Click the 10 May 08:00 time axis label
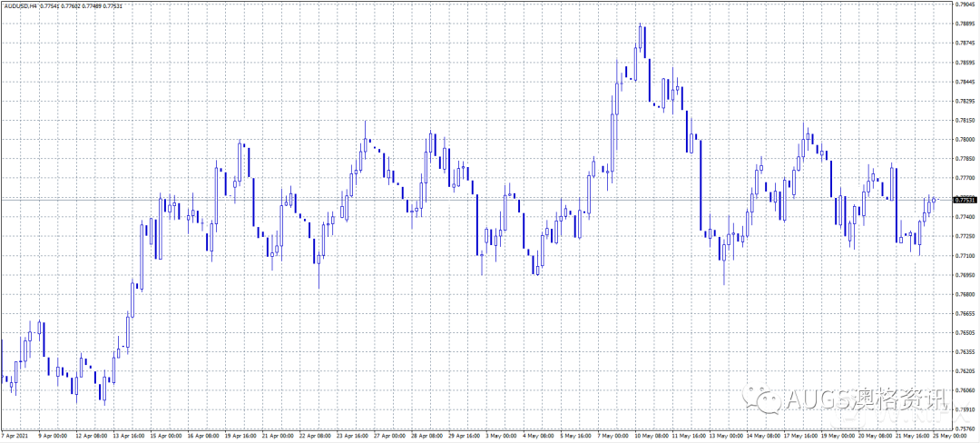The image size is (980, 443). pyautogui.click(x=657, y=435)
